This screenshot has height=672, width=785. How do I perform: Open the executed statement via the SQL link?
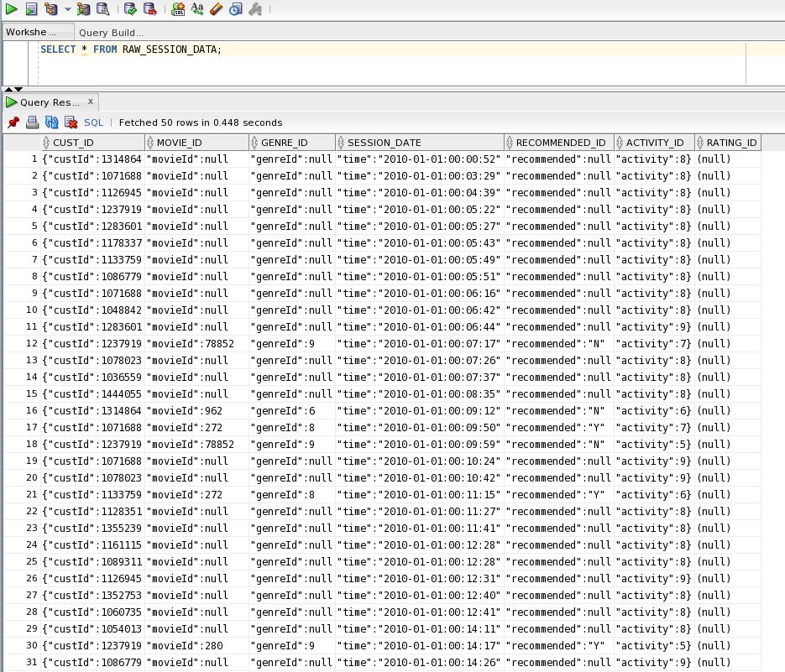93,122
